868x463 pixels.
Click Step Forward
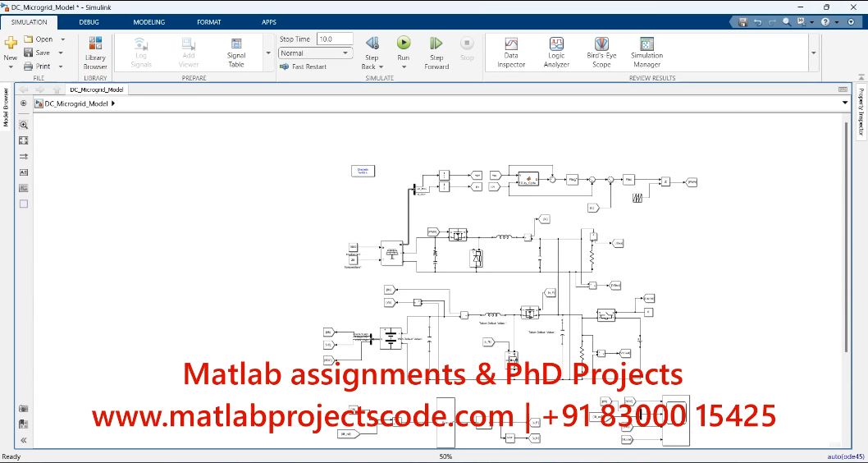pos(436,53)
